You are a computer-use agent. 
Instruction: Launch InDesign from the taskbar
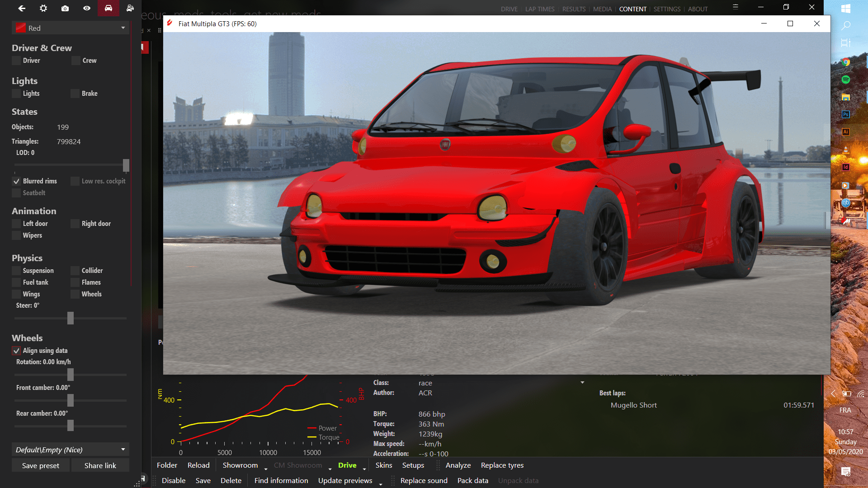click(x=846, y=167)
